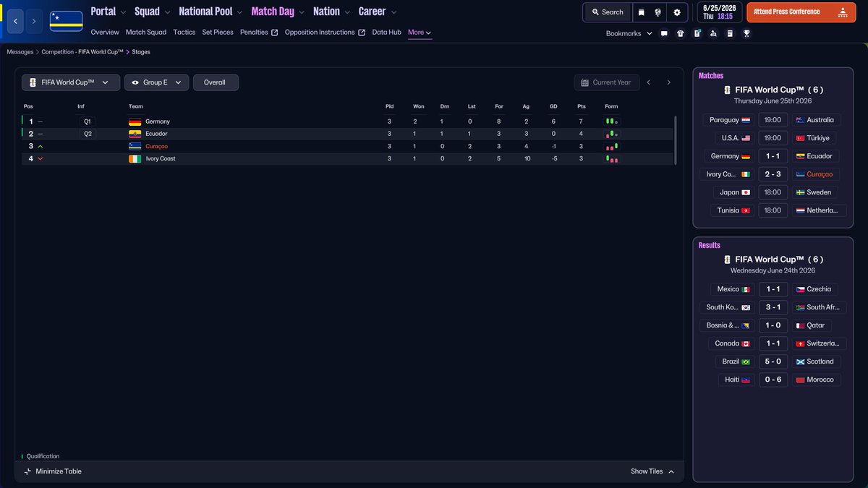Click the Germany flag in the table
The image size is (868, 488).
pyautogui.click(x=135, y=121)
